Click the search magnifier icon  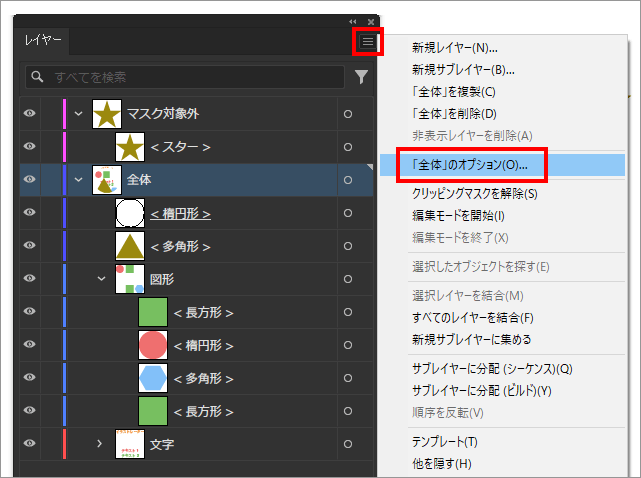pyautogui.click(x=37, y=76)
